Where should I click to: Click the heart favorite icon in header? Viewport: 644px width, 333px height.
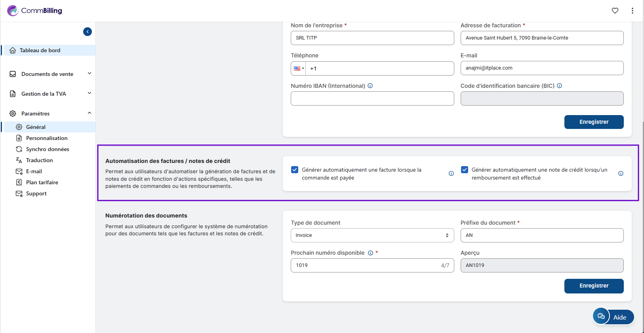point(615,11)
